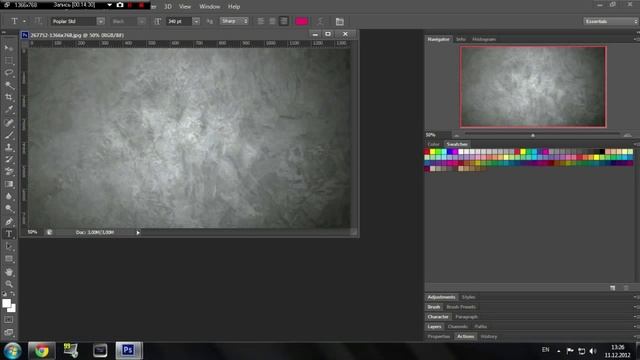Zoom in with Navigator large mountains button

627,135
